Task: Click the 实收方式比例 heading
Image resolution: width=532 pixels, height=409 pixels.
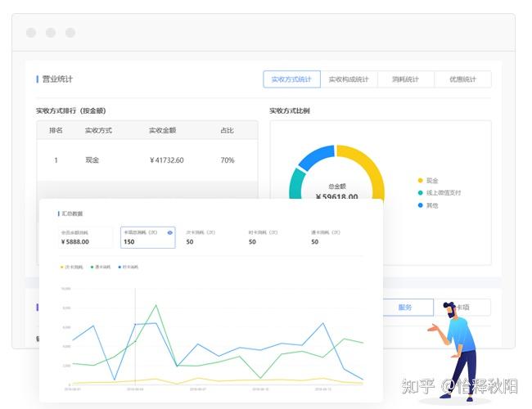Action: click(x=290, y=110)
